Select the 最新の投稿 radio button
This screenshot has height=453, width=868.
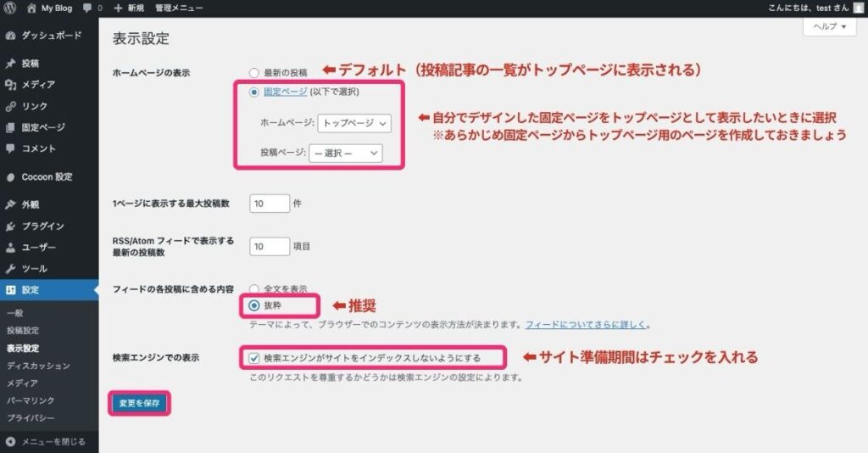(x=253, y=73)
